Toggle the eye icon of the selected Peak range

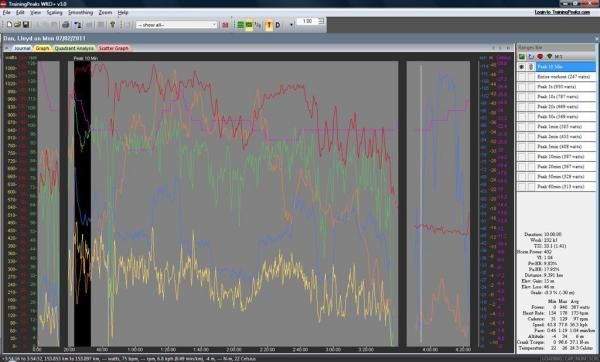(522, 67)
